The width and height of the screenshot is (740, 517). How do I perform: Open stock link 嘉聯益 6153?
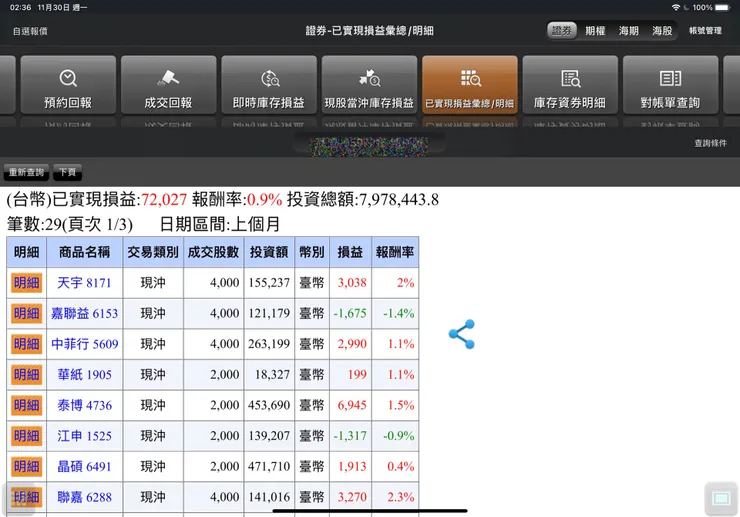click(84, 314)
